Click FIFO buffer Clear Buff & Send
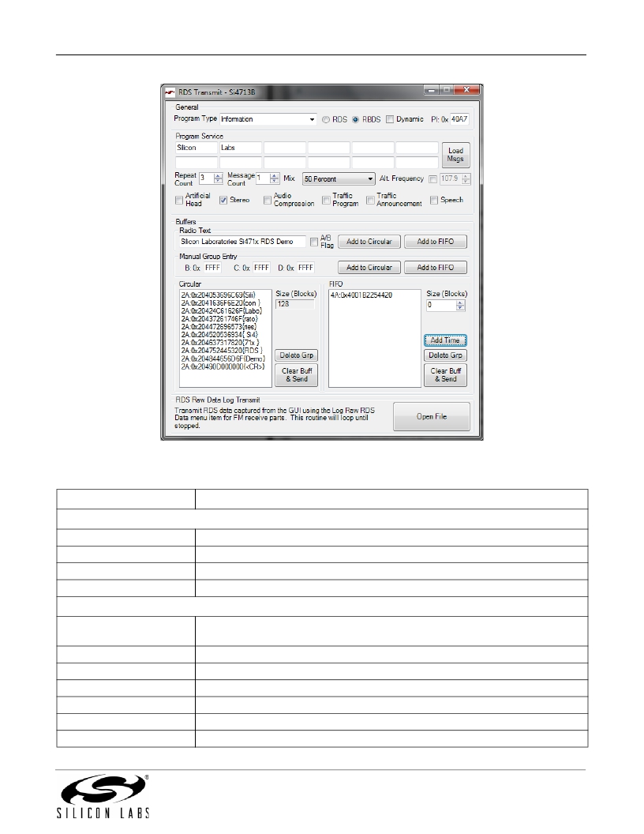This screenshot has height=834, width=644. pos(445,375)
